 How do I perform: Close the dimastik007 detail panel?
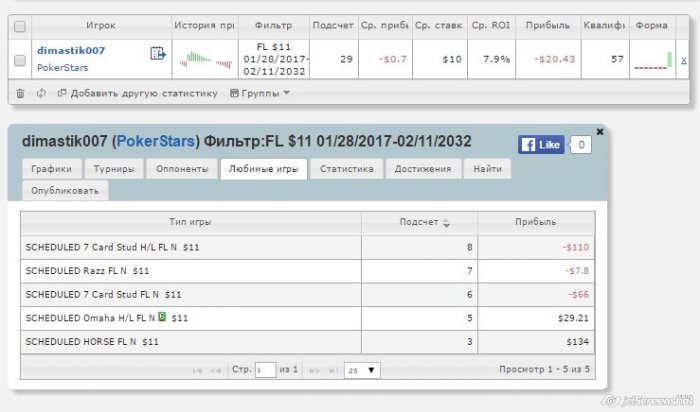tap(600, 132)
